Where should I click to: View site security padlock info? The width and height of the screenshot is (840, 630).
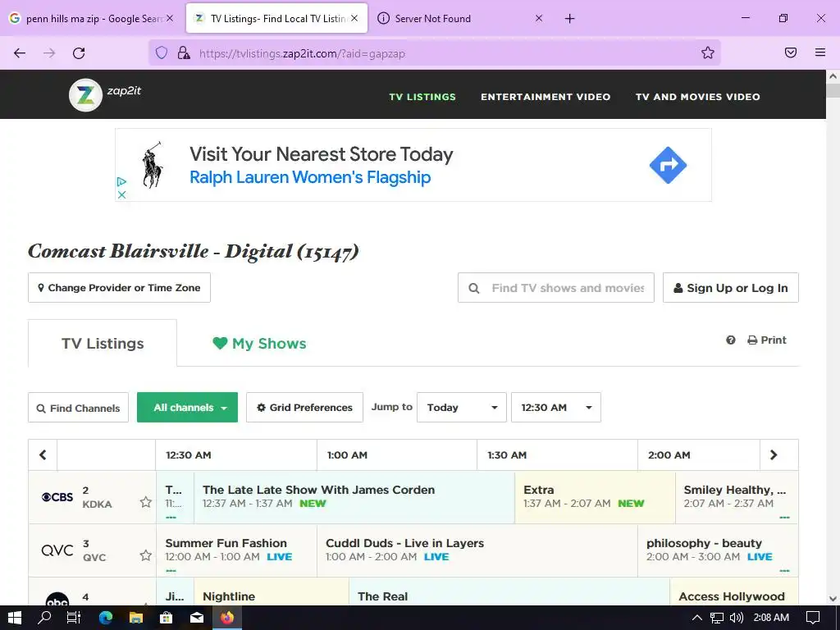pos(184,52)
